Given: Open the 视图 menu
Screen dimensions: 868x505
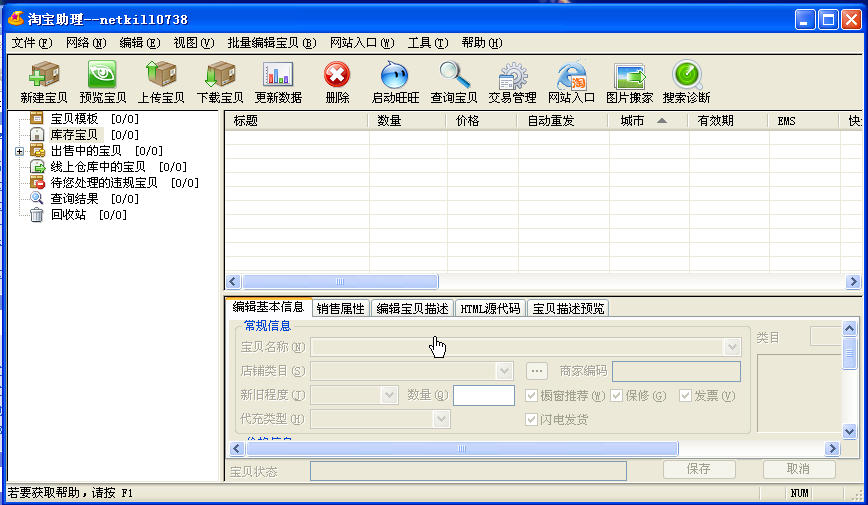Looking at the screenshot, I should click(x=194, y=43).
